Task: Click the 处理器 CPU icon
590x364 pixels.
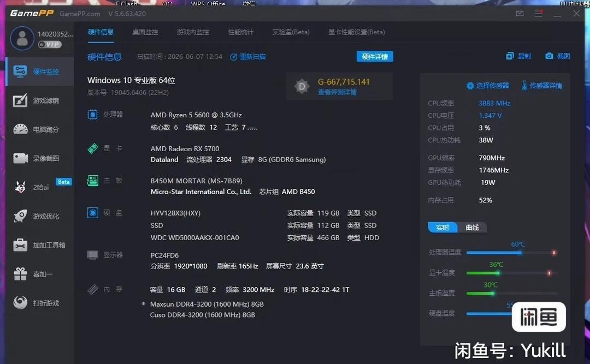Action: [92, 114]
